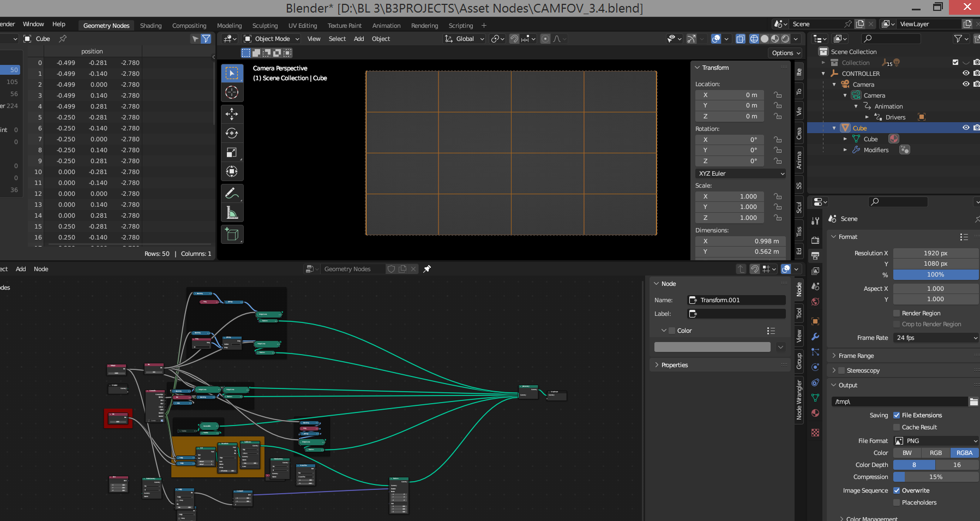Select the Annotate tool
980x521 pixels.
[232, 193]
